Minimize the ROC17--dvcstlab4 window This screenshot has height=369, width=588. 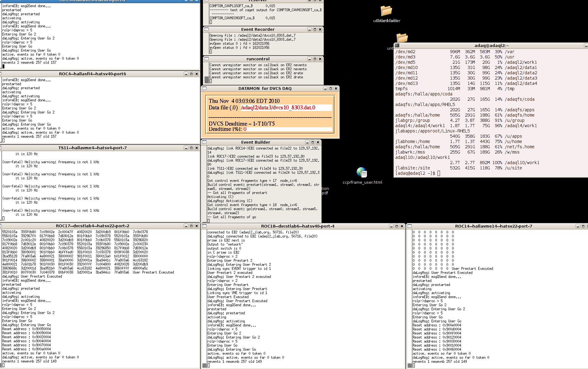point(186,226)
